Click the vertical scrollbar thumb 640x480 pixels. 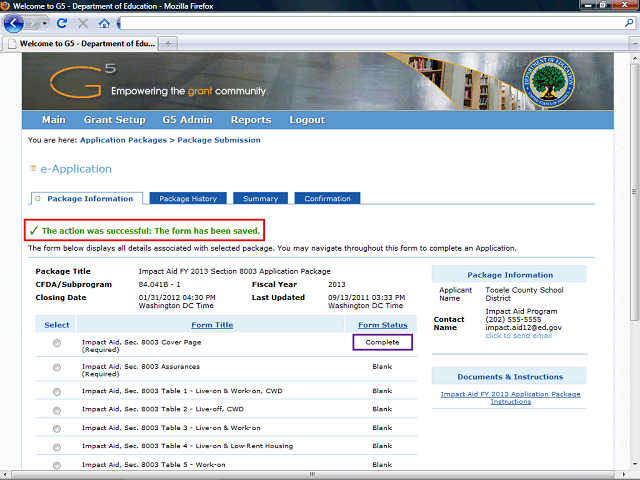(634, 192)
